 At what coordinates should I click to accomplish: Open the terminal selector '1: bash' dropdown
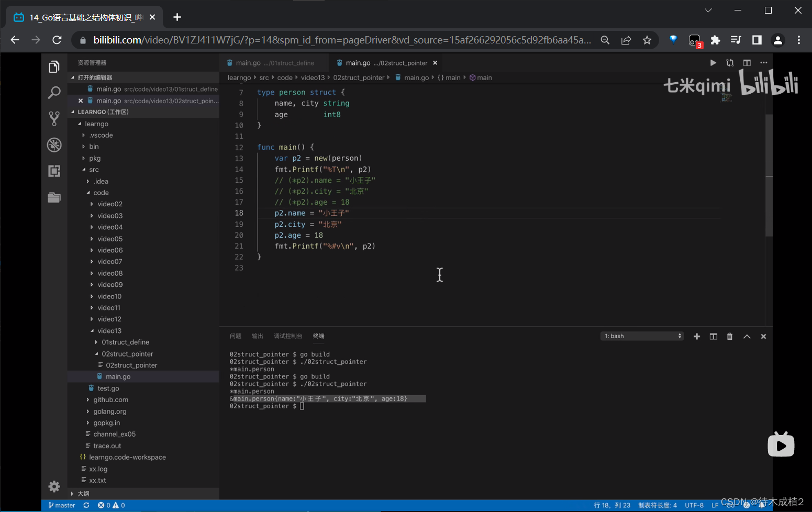642,336
